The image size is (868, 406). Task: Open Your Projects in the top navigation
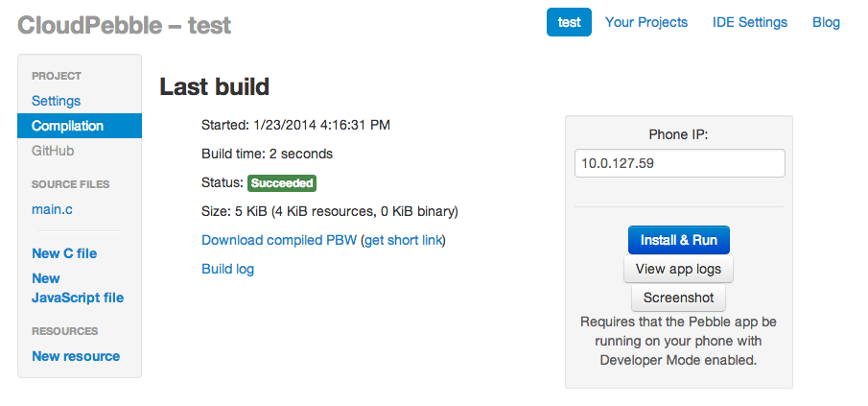click(x=646, y=22)
